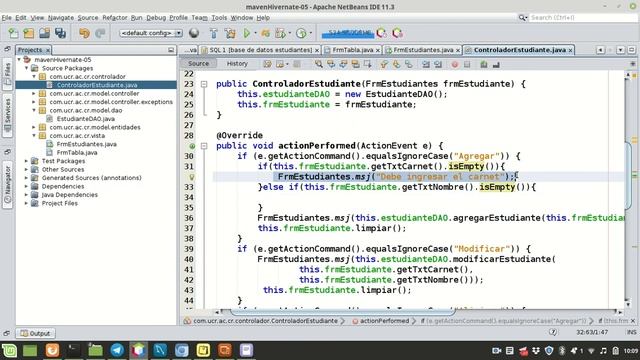Click the red Start Macro Recording icon

[x=455, y=64]
